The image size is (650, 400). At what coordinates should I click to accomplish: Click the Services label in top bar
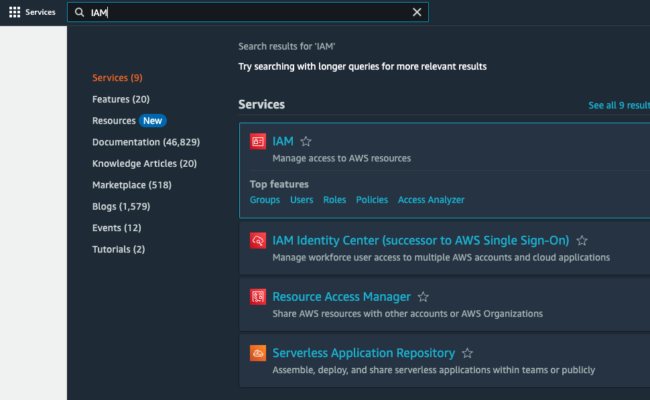tap(40, 12)
